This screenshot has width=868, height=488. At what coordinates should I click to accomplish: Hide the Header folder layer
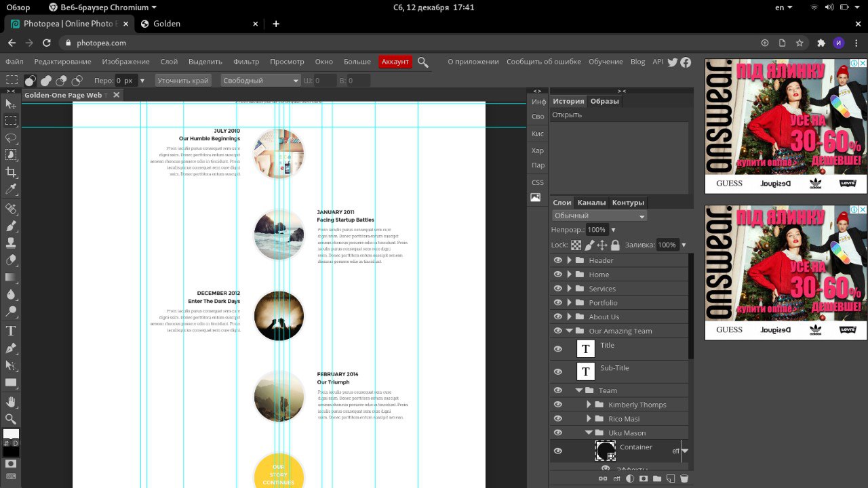tap(558, 260)
